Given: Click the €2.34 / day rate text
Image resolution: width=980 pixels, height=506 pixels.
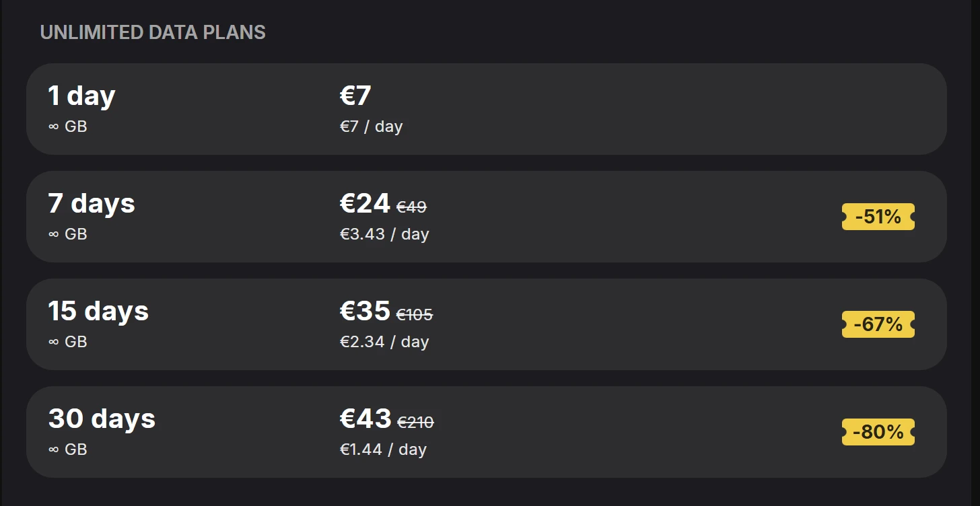Looking at the screenshot, I should pos(384,342).
